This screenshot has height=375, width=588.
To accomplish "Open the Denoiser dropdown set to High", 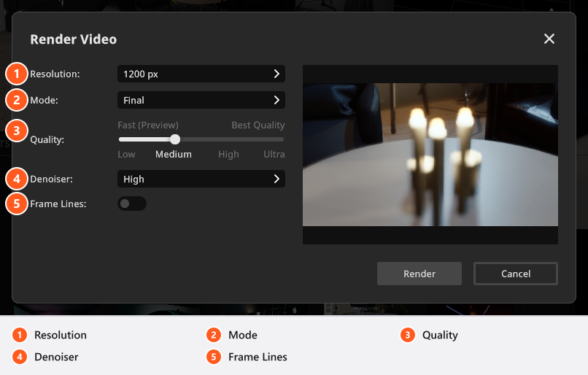I will pyautogui.click(x=201, y=179).
